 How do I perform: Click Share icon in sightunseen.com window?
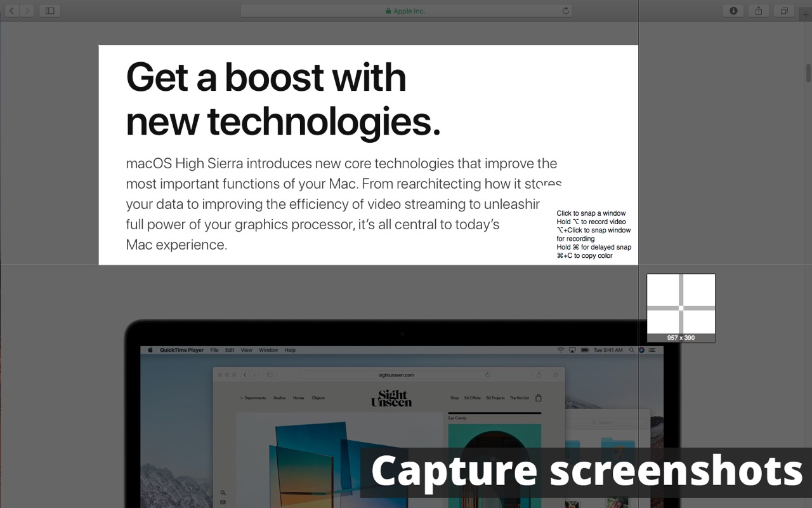539,375
